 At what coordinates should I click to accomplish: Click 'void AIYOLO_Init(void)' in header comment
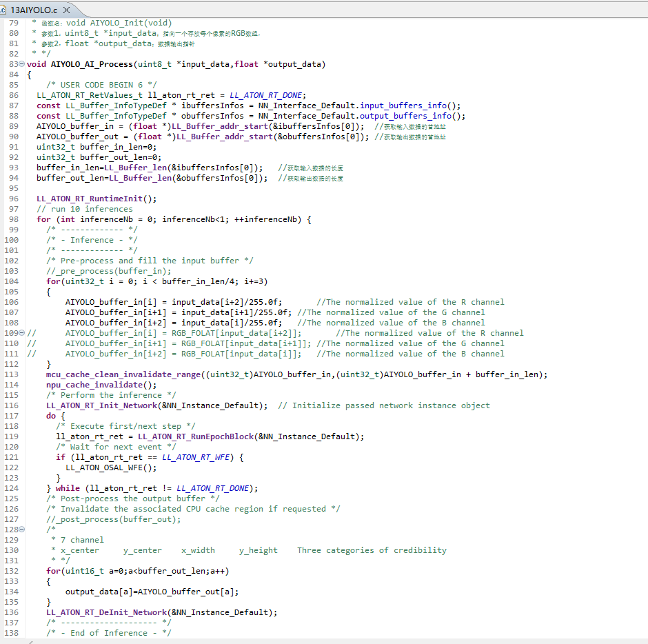(x=119, y=23)
